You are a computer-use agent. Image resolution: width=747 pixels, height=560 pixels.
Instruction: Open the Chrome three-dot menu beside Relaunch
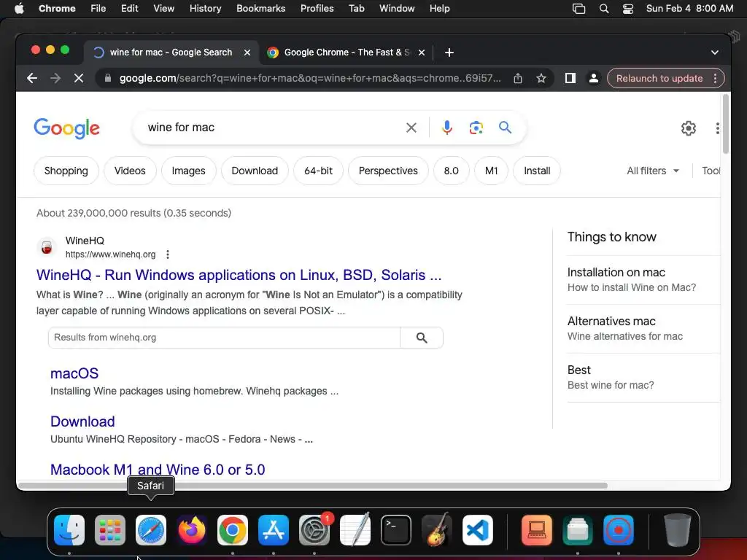pos(715,78)
